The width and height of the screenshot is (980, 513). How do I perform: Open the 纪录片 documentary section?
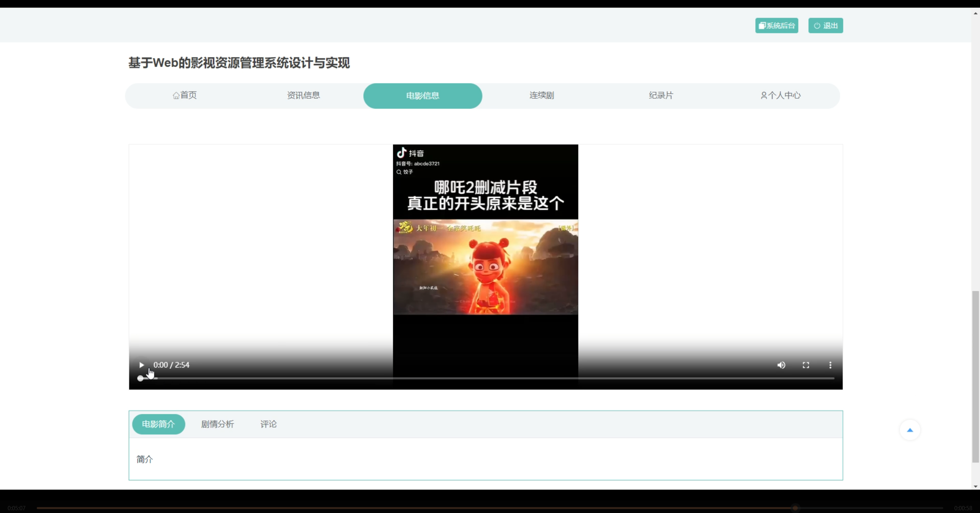pos(661,95)
